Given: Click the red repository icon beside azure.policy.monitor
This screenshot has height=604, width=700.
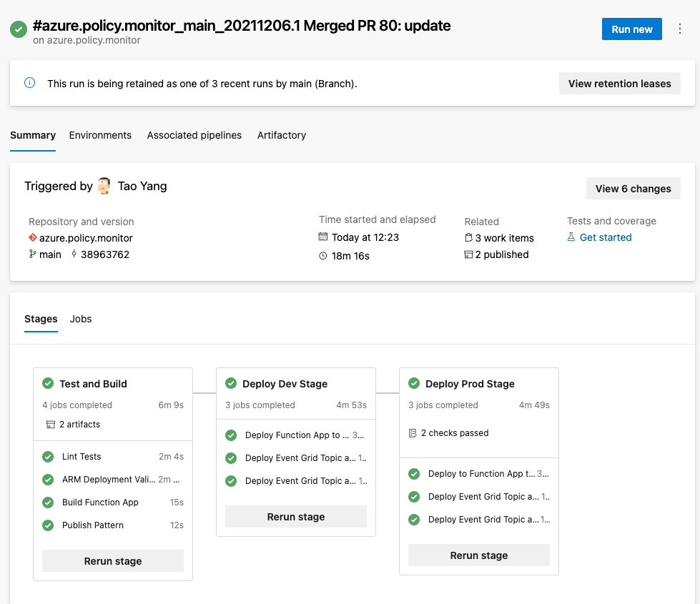Looking at the screenshot, I should pyautogui.click(x=33, y=237).
